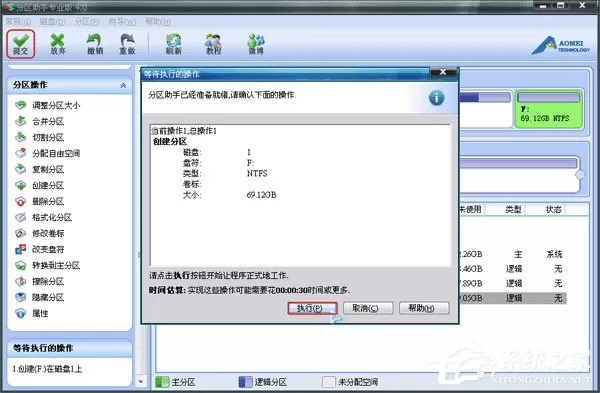Open the 磁盘(D) menu
This screenshot has width=600, height=393.
coord(52,21)
